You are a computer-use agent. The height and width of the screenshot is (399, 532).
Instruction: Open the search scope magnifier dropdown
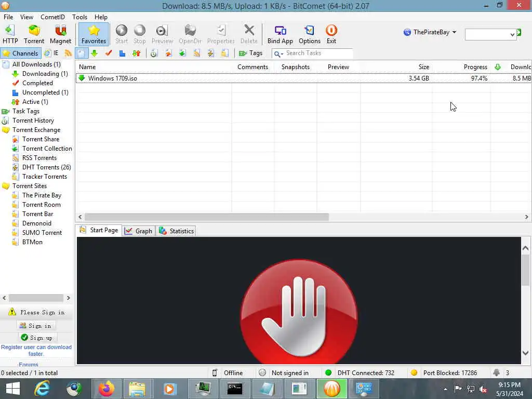(x=278, y=54)
